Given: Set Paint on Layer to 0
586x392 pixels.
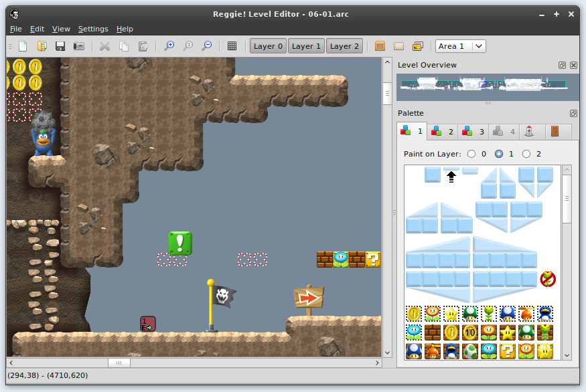Looking at the screenshot, I should click(x=472, y=154).
